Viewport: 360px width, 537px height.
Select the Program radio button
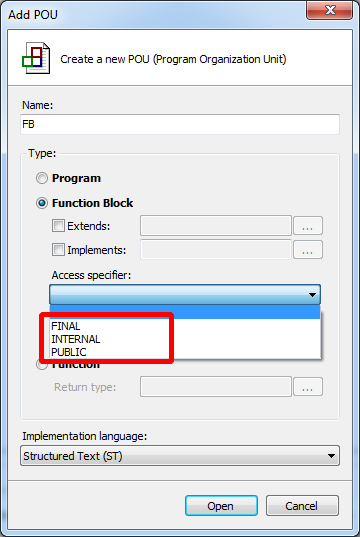[x=42, y=178]
